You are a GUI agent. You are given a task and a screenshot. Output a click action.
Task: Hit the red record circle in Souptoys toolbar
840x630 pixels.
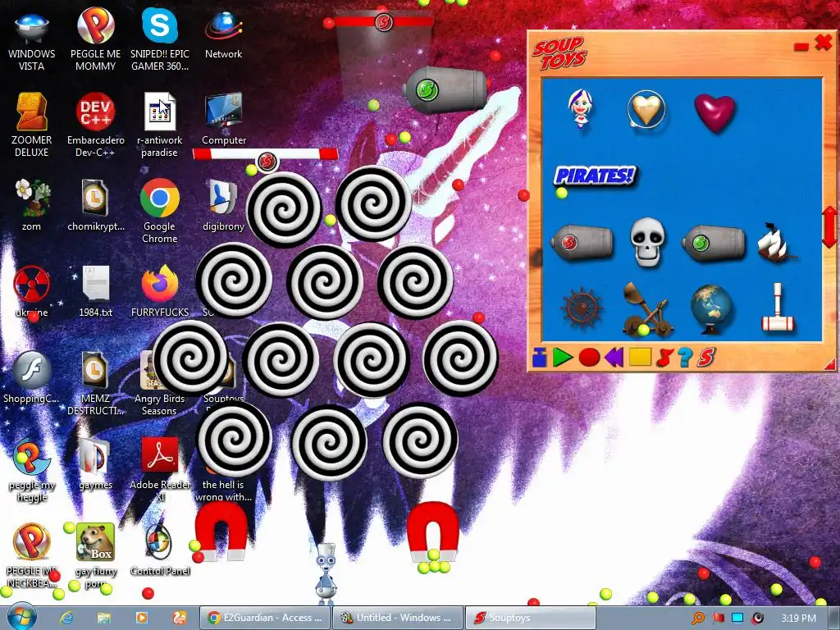(x=589, y=358)
